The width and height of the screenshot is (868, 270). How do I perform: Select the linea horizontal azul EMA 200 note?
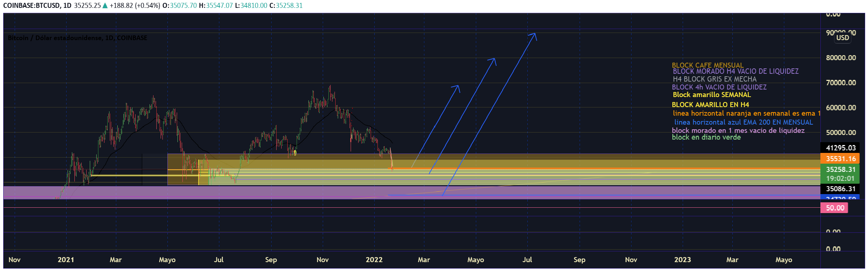743,122
